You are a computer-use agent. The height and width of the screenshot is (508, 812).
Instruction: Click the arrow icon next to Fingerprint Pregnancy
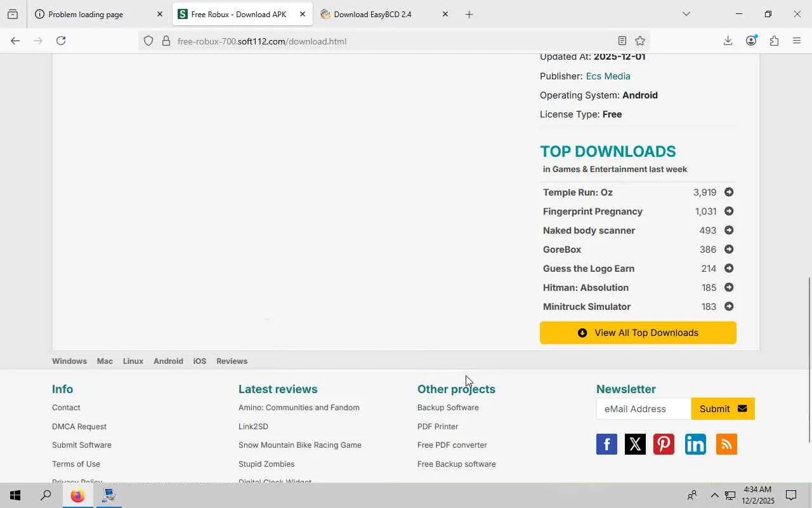(729, 211)
